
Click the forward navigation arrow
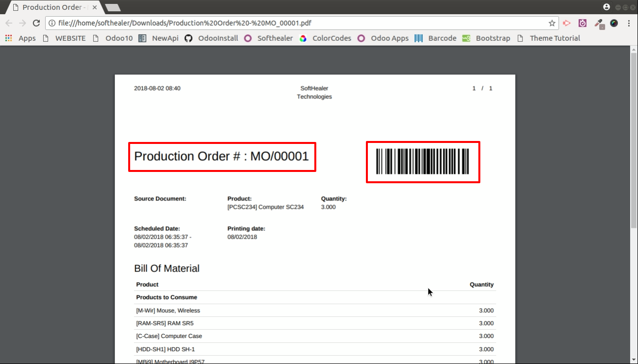click(x=23, y=23)
